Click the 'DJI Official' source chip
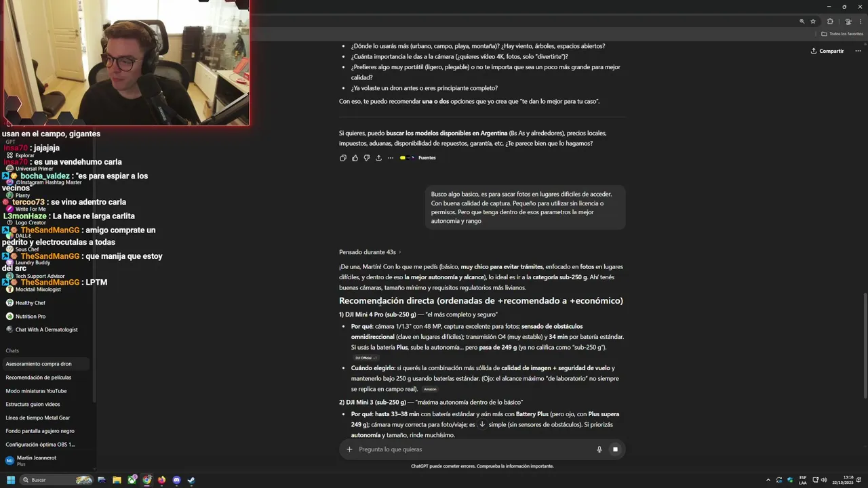Screen dimensions: 868x488 pyautogui.click(x=365, y=358)
